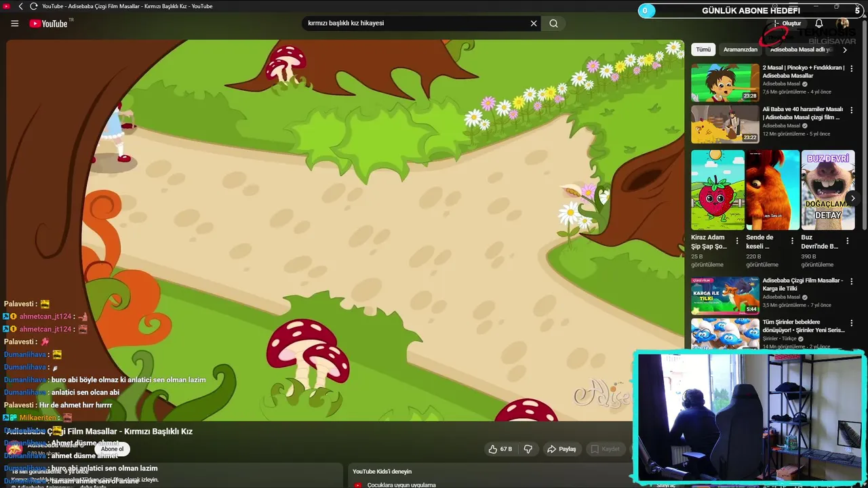Open options for Sende de keseli short
Viewport: 868px width, 488px height.
point(792,241)
